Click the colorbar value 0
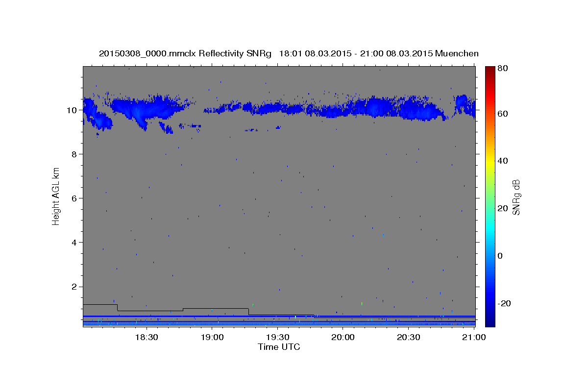Screen dimensions: 588x392 500,256
